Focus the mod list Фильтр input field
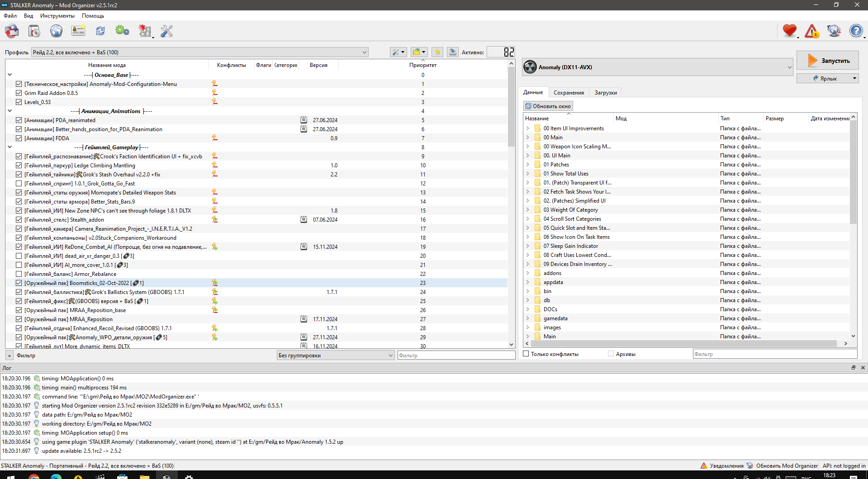 point(456,355)
